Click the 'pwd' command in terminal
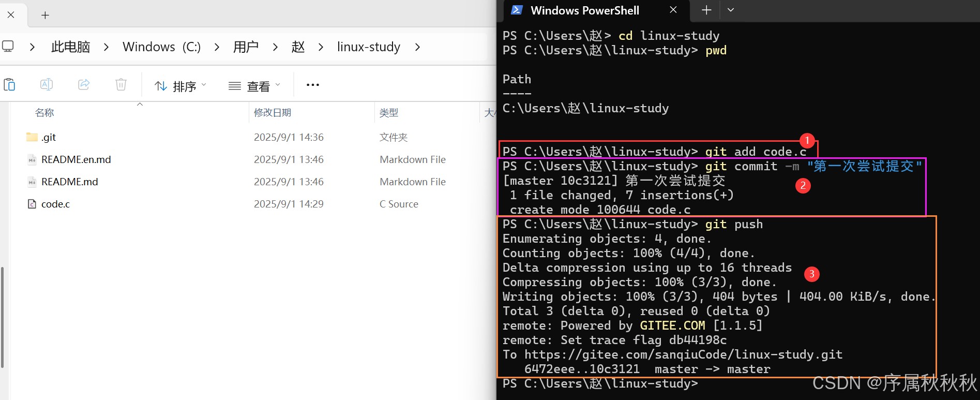980x400 pixels. coord(716,50)
